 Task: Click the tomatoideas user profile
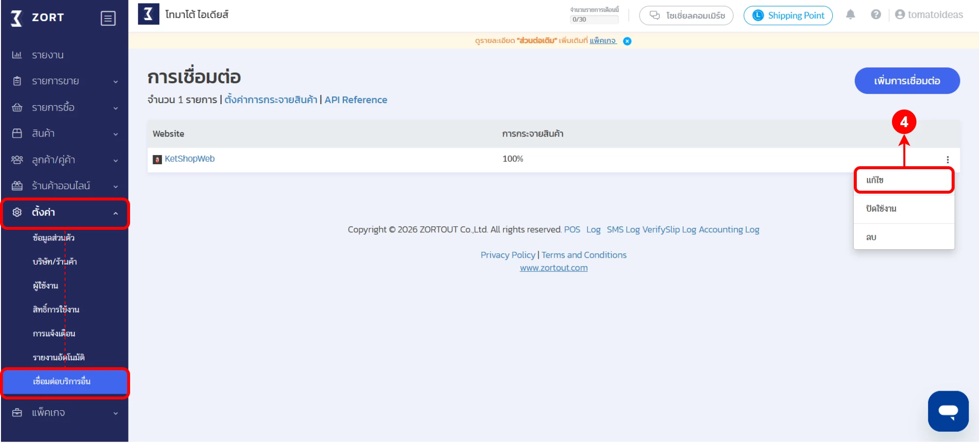[929, 15]
